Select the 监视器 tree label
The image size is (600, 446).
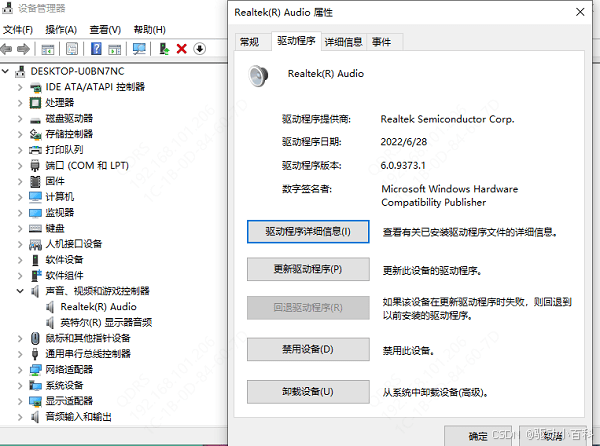tap(60, 213)
